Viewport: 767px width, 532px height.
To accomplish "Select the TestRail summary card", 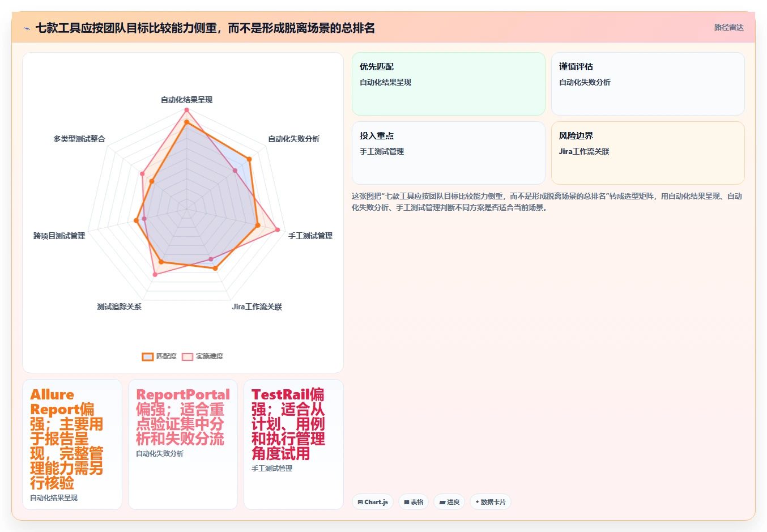I will pyautogui.click(x=293, y=444).
